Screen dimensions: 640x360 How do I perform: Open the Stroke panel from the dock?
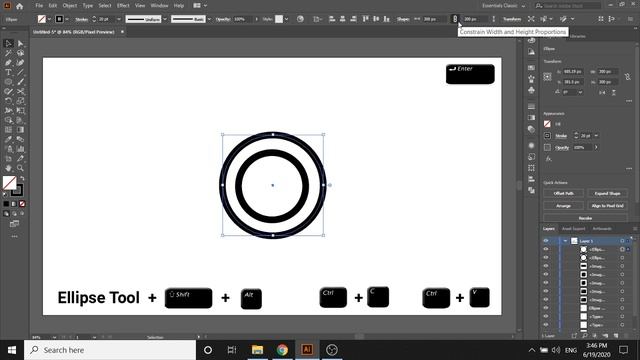click(531, 106)
